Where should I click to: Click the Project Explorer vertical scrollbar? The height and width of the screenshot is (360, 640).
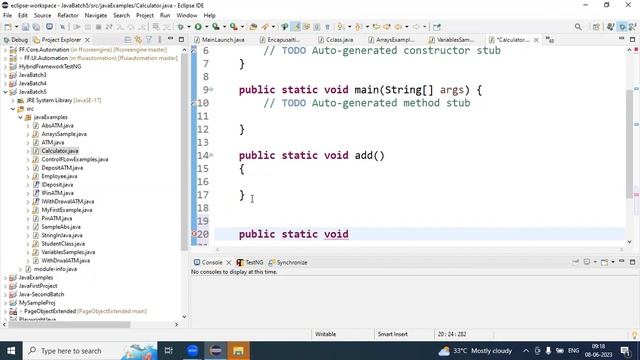[x=184, y=151]
